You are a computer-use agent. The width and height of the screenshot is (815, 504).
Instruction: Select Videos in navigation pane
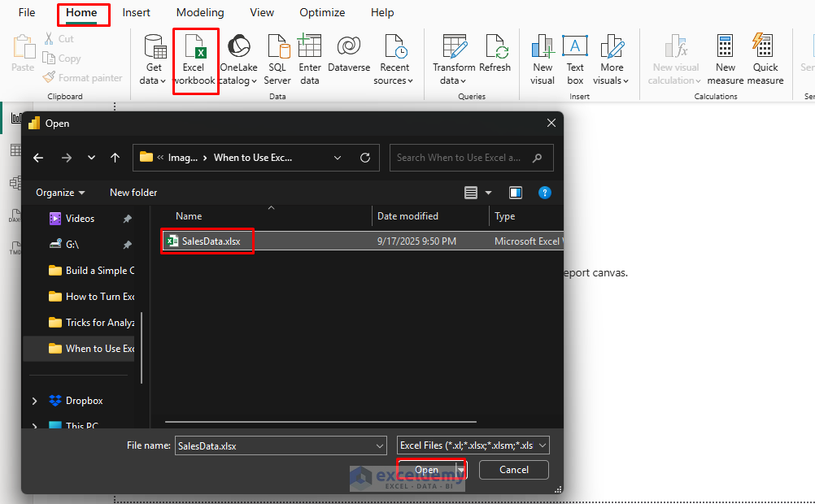pos(80,219)
